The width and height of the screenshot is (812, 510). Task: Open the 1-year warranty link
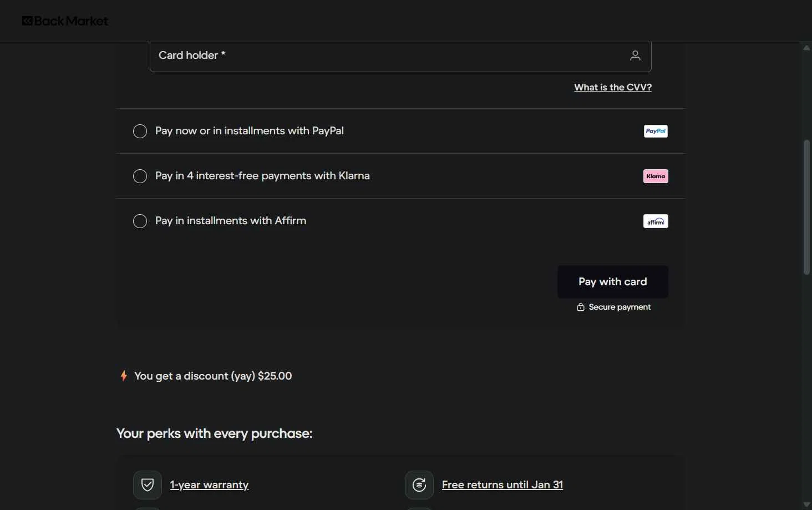point(209,485)
